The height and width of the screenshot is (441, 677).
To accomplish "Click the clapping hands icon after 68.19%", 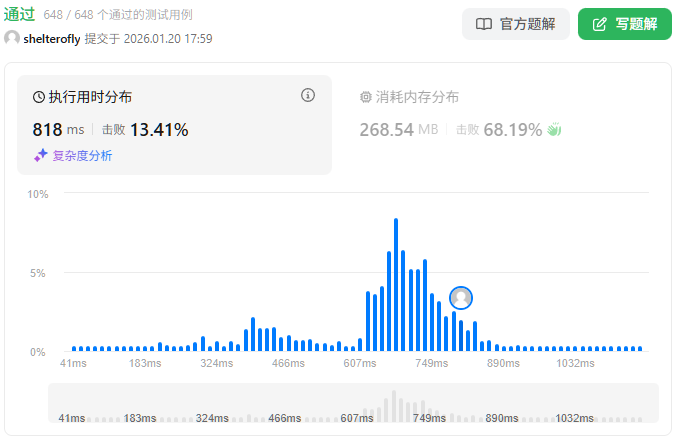I will (554, 129).
